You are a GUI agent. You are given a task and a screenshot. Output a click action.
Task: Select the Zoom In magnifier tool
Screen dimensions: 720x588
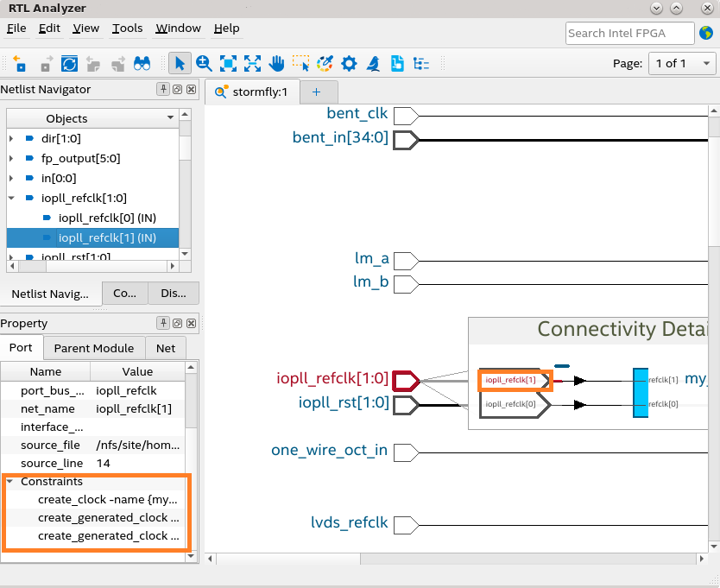204,64
